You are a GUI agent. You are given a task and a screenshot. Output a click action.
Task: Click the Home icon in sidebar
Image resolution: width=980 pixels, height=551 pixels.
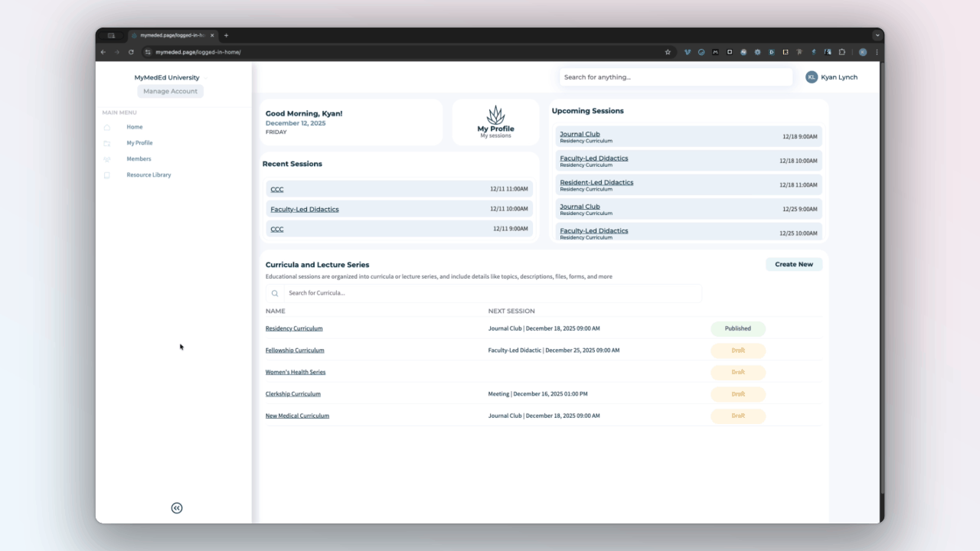107,127
